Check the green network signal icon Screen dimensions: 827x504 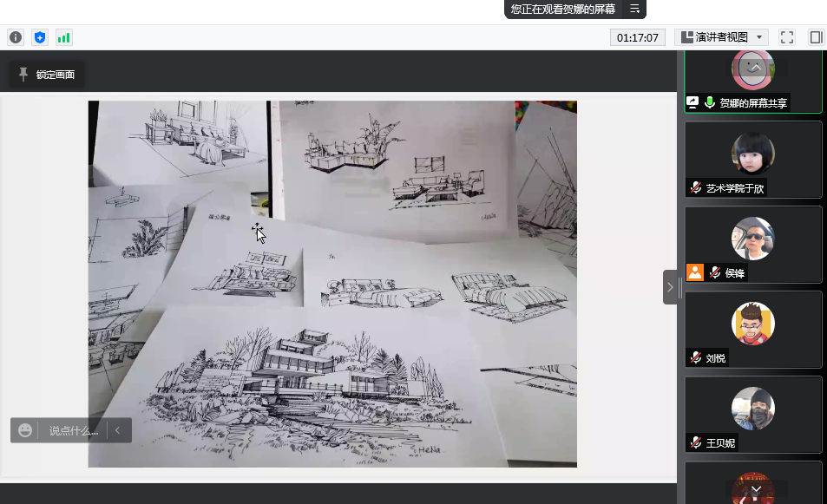(64, 37)
